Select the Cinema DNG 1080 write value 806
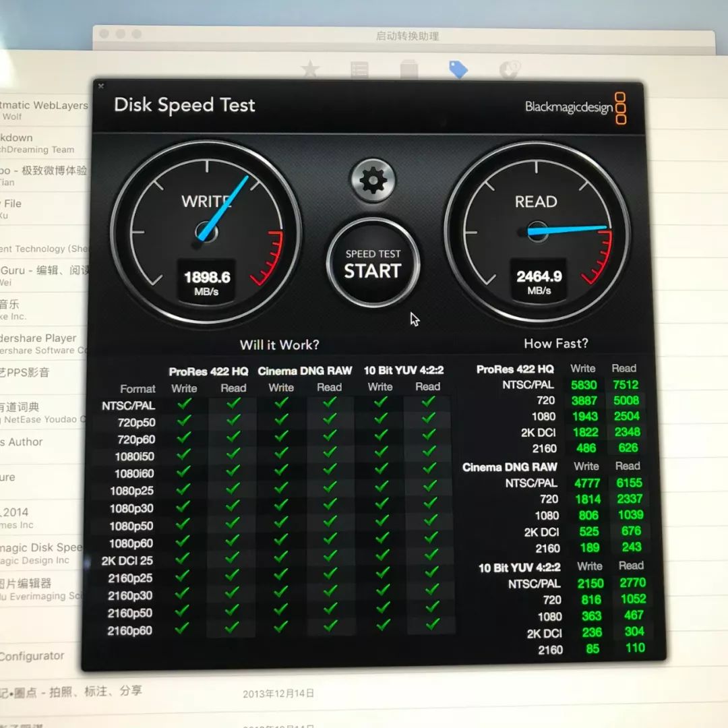Image resolution: width=728 pixels, height=728 pixels. (x=588, y=516)
